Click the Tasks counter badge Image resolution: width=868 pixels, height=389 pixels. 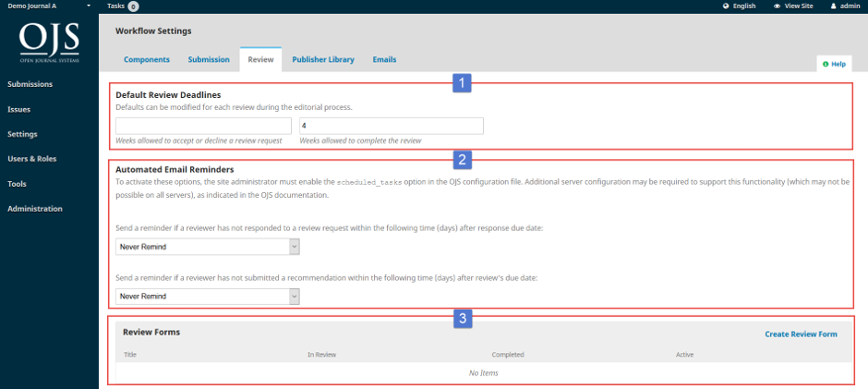[133, 6]
